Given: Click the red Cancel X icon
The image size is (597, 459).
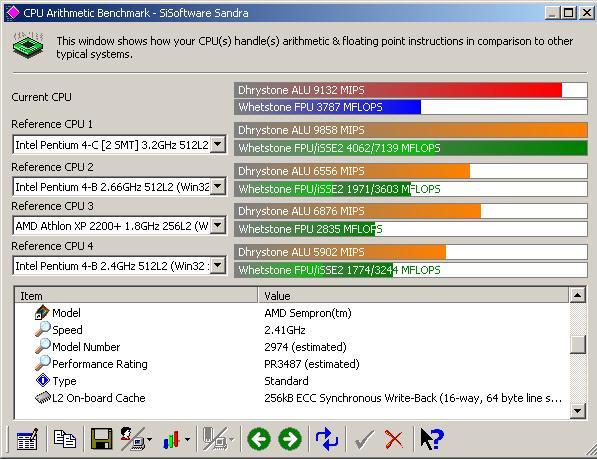Looking at the screenshot, I should click(x=394, y=440).
